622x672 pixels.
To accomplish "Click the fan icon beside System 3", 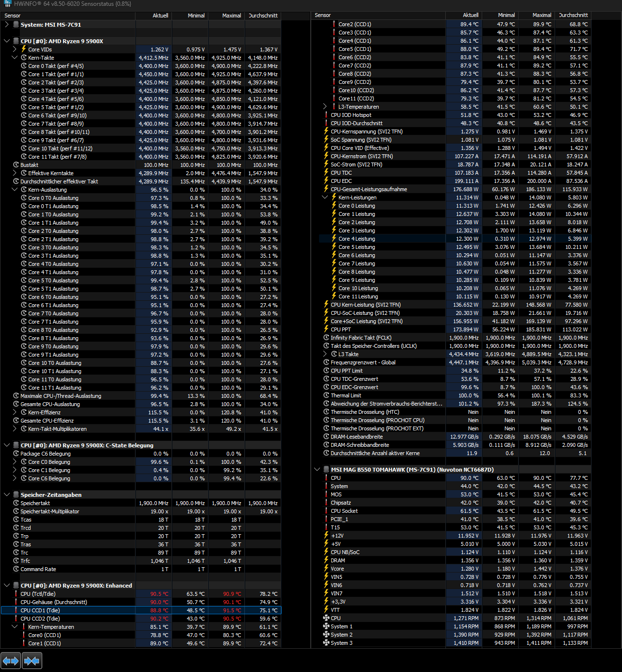I will (326, 643).
